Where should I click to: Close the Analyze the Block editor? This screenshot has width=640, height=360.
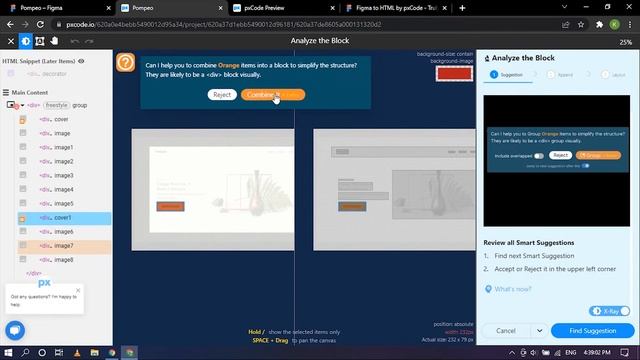click(11, 41)
